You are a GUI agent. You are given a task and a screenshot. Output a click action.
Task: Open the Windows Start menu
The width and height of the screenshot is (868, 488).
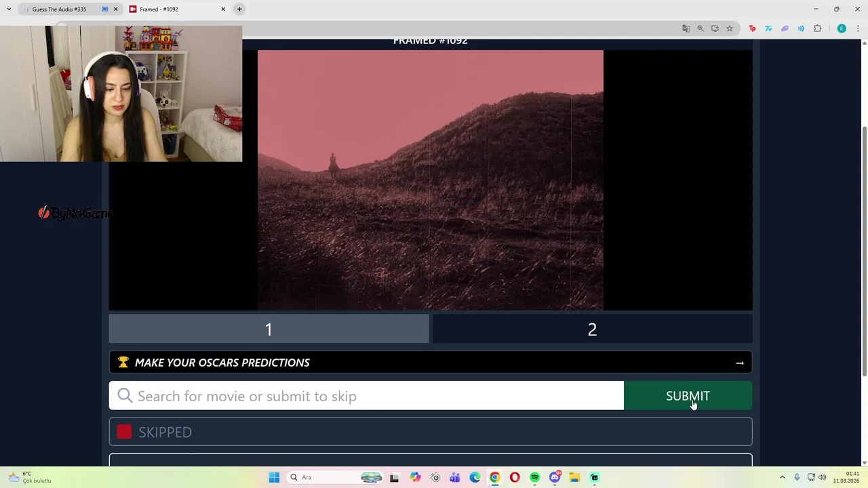click(x=274, y=477)
